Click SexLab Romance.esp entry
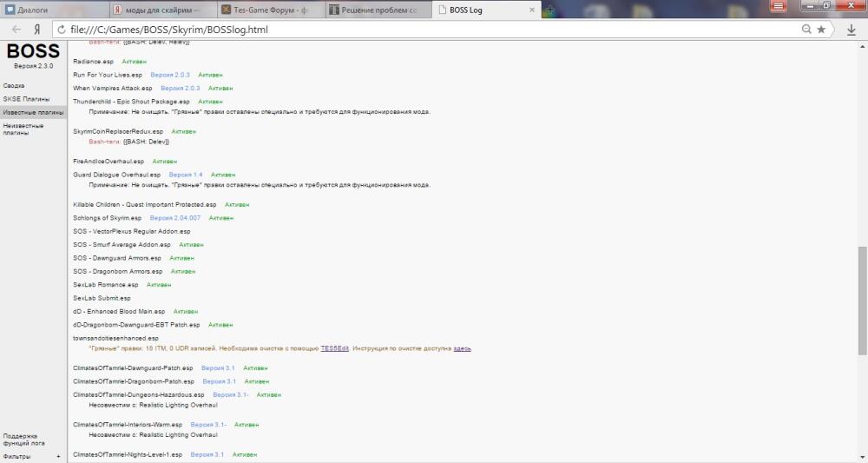 click(x=106, y=285)
